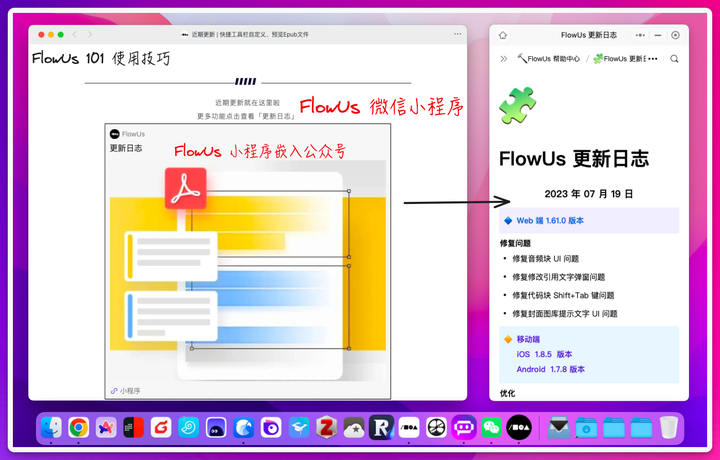This screenshot has width=720, height=460.
Task: Open the dark R app icon in the Dock
Action: (381, 427)
